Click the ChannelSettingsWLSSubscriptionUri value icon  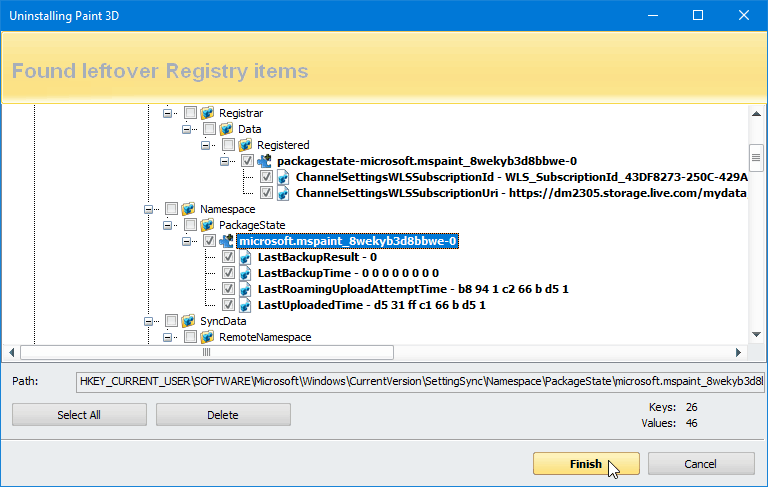pyautogui.click(x=283, y=193)
